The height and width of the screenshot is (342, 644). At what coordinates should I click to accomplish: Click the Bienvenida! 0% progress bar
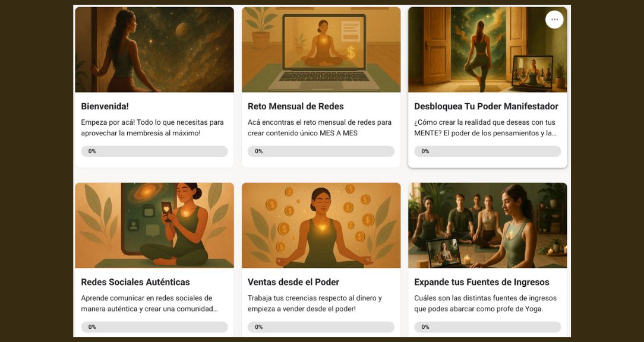tap(154, 151)
